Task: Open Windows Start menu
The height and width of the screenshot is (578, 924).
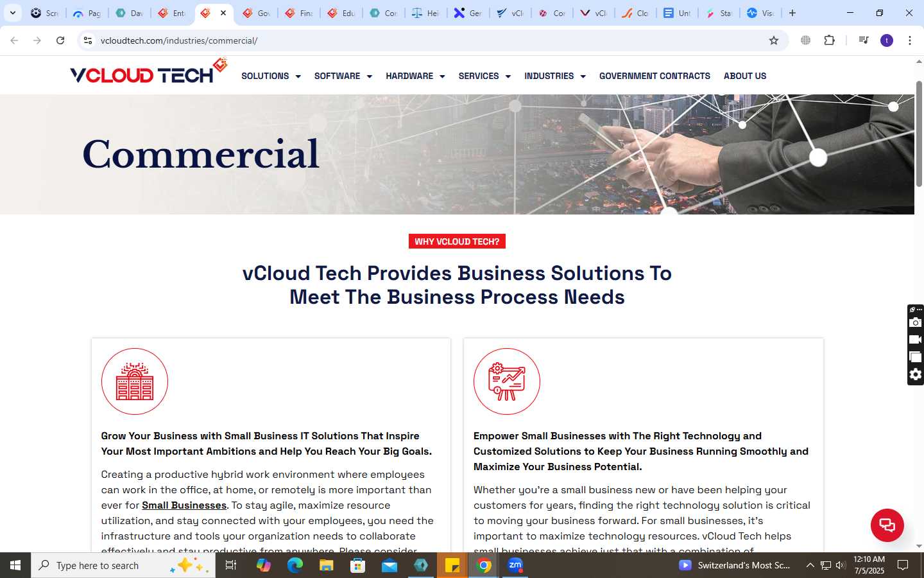Action: tap(15, 565)
